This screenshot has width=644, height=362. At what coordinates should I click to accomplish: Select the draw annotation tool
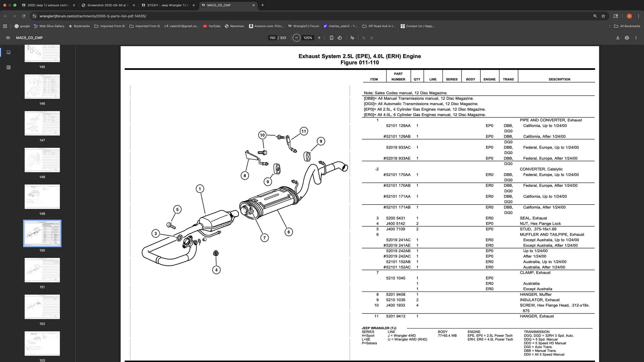pyautogui.click(x=352, y=38)
